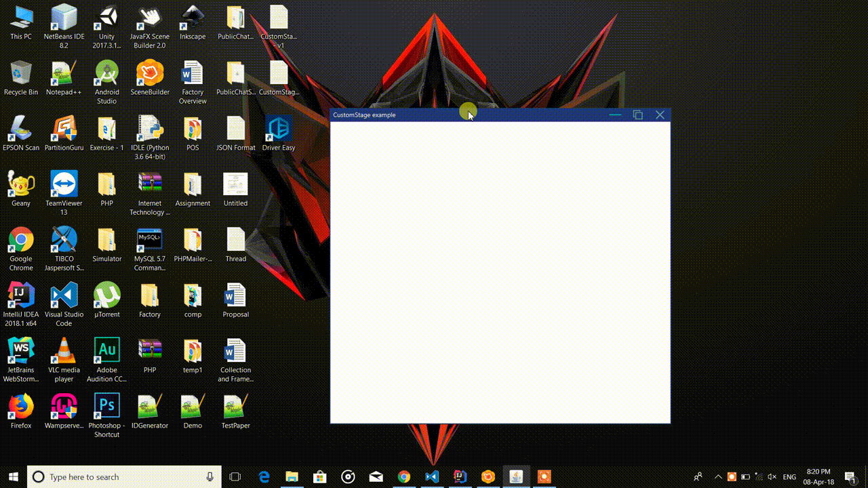The height and width of the screenshot is (488, 868).
Task: Select the Simulator folder
Action: tap(106, 244)
